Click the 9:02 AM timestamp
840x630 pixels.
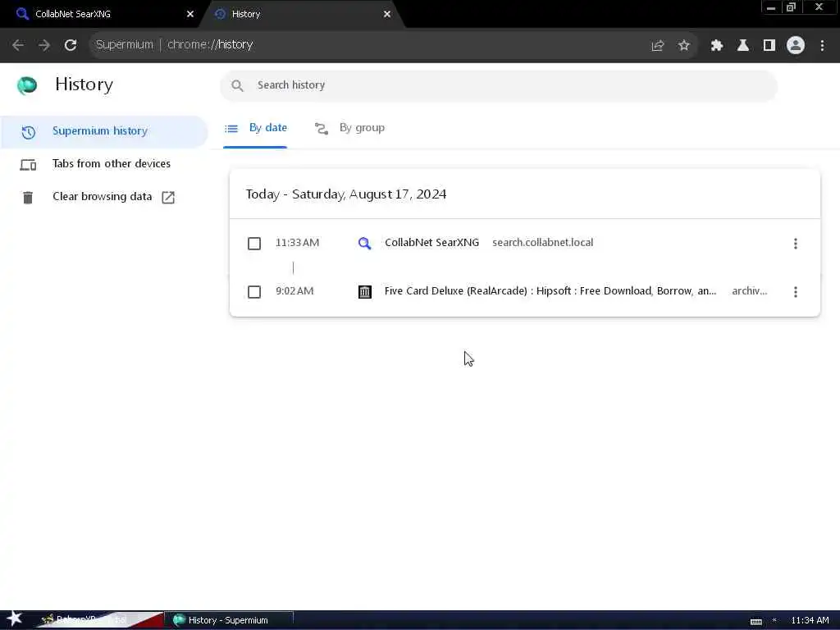[x=294, y=291]
